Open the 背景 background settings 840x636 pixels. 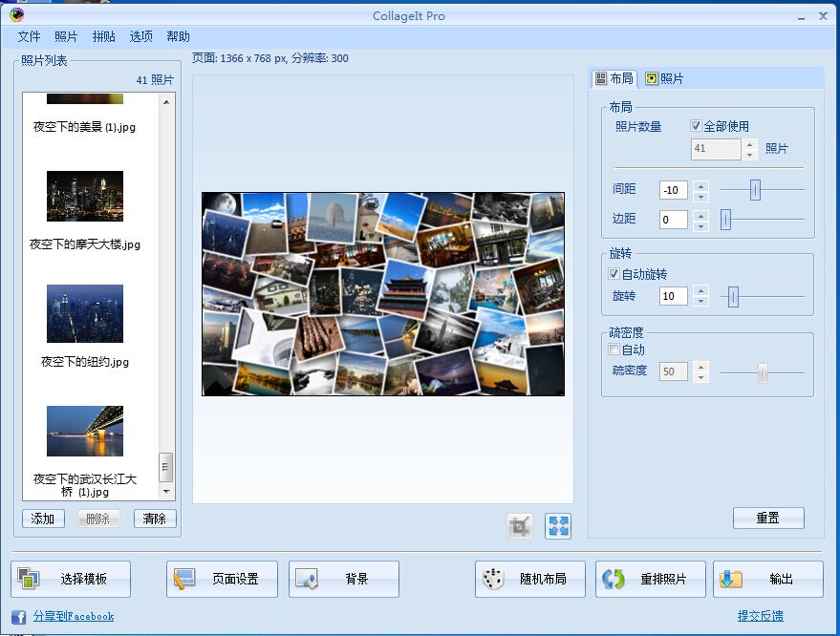(344, 579)
